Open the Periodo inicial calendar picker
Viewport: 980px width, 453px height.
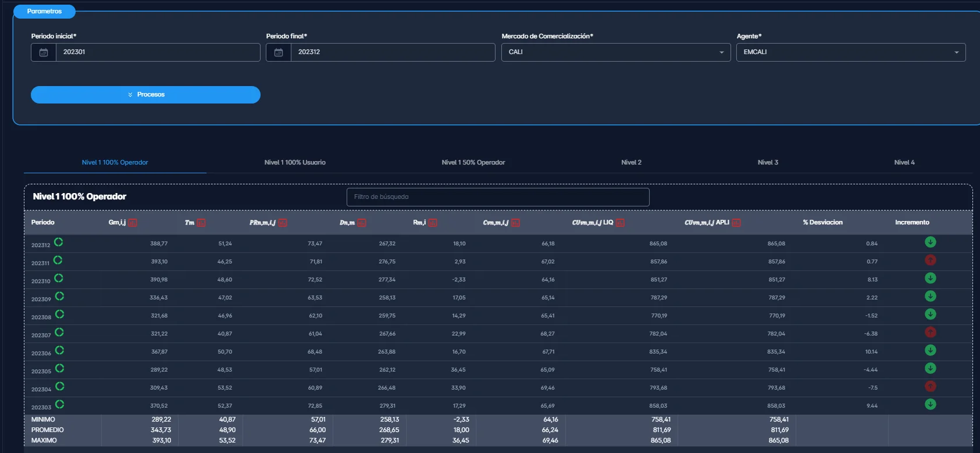click(x=44, y=52)
